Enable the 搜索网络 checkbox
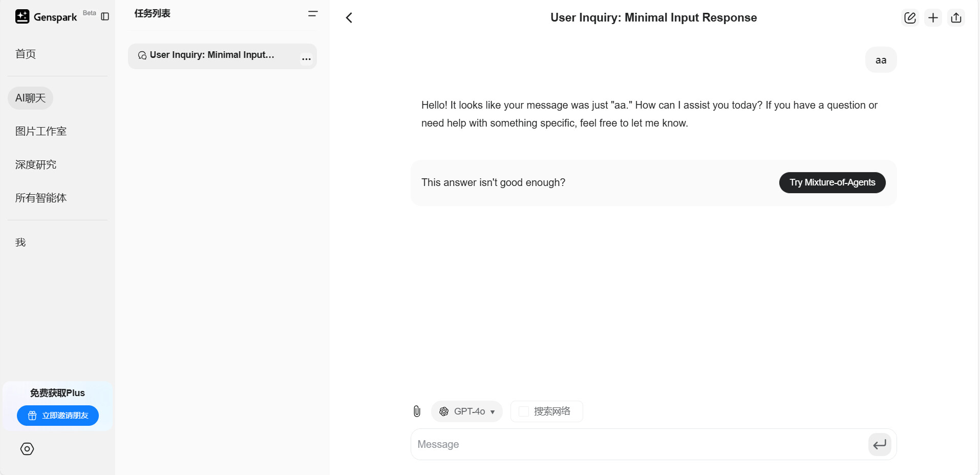The height and width of the screenshot is (475, 980). pos(524,411)
